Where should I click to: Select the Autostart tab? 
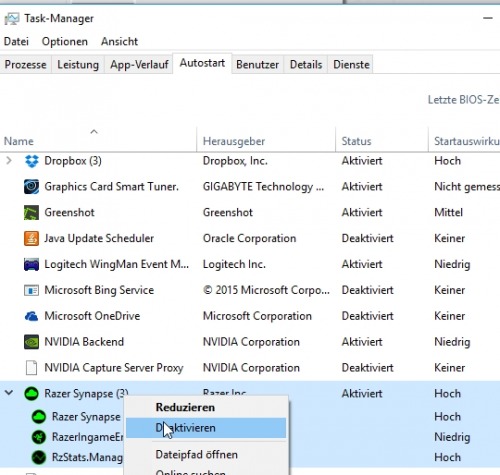tap(202, 63)
